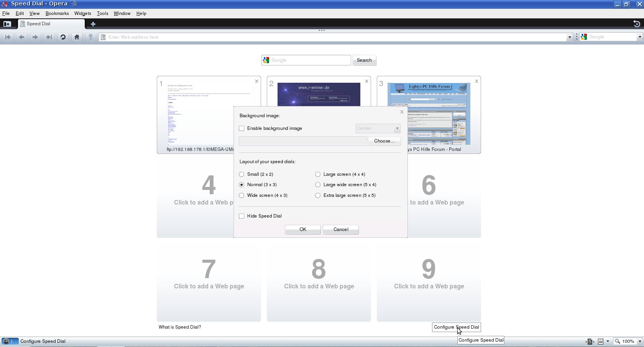Click the Wand password key icon

coord(90,37)
